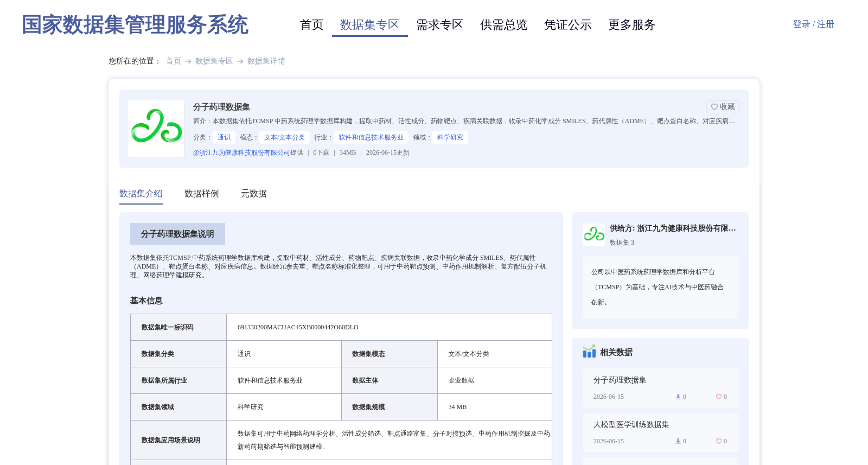Click the 数据集详情 breadcrumb item
This screenshot has height=465, width=868.
click(x=266, y=61)
